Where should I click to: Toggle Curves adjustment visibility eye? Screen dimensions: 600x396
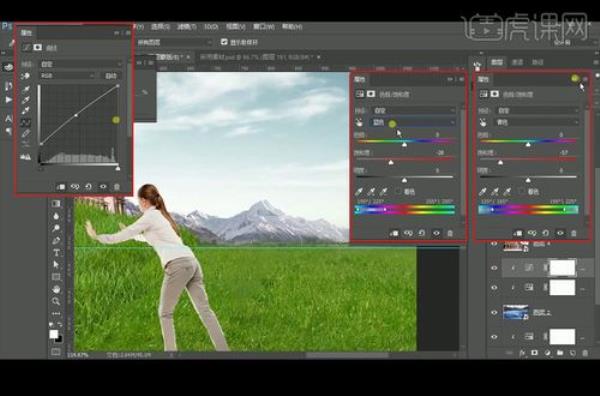(103, 187)
